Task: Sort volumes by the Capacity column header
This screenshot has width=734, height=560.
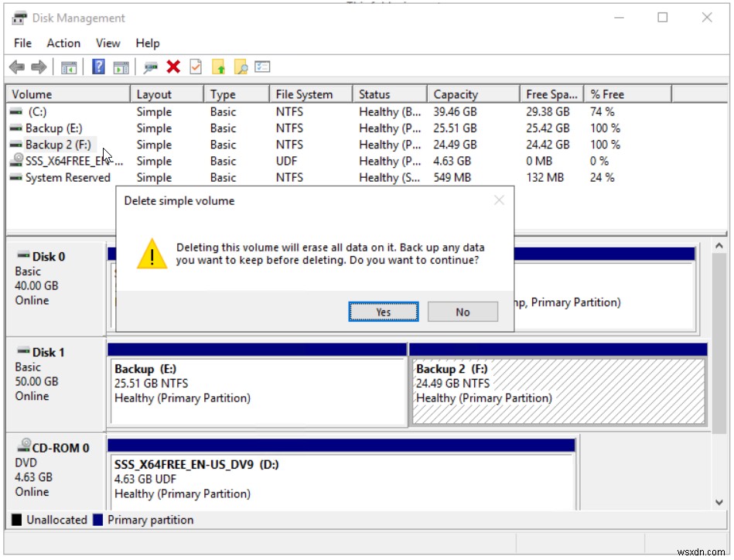Action: pyautogui.click(x=472, y=93)
